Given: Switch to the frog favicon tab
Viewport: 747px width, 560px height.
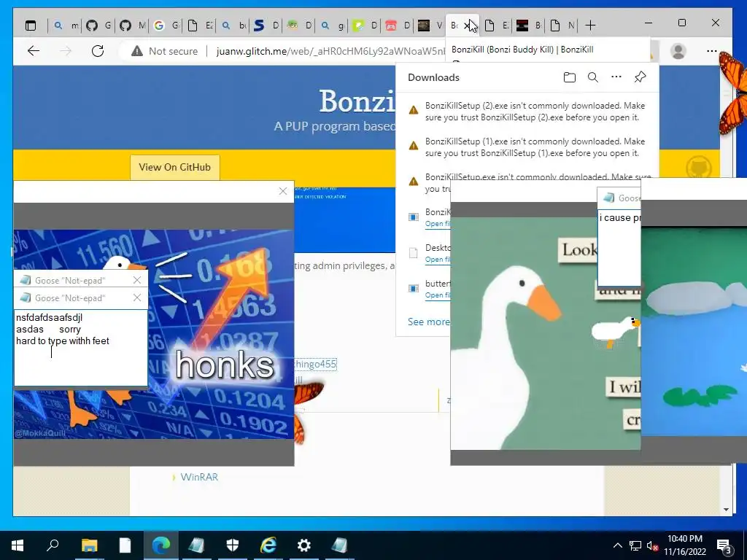Looking at the screenshot, I should (x=300, y=26).
